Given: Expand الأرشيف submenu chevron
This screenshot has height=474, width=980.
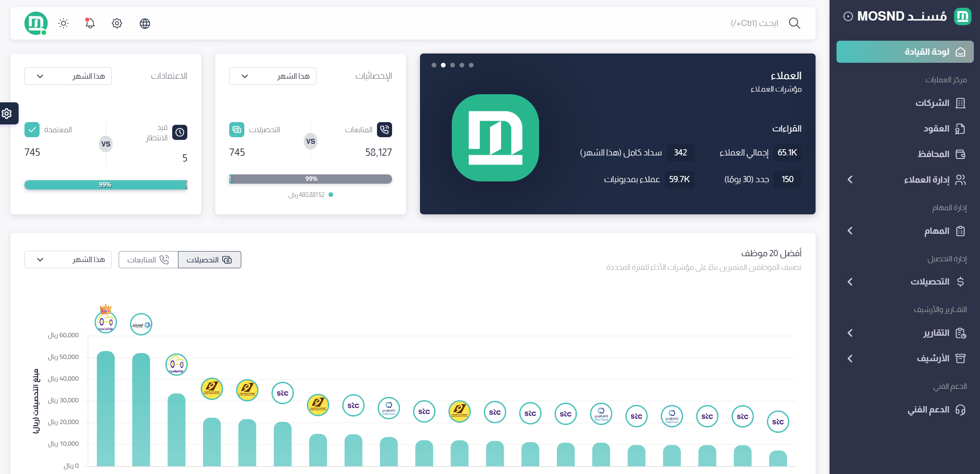Looking at the screenshot, I should coord(850,359).
